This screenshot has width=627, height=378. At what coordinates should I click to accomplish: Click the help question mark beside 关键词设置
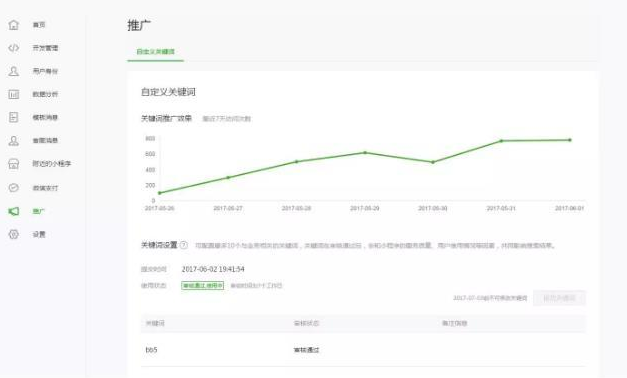184,245
